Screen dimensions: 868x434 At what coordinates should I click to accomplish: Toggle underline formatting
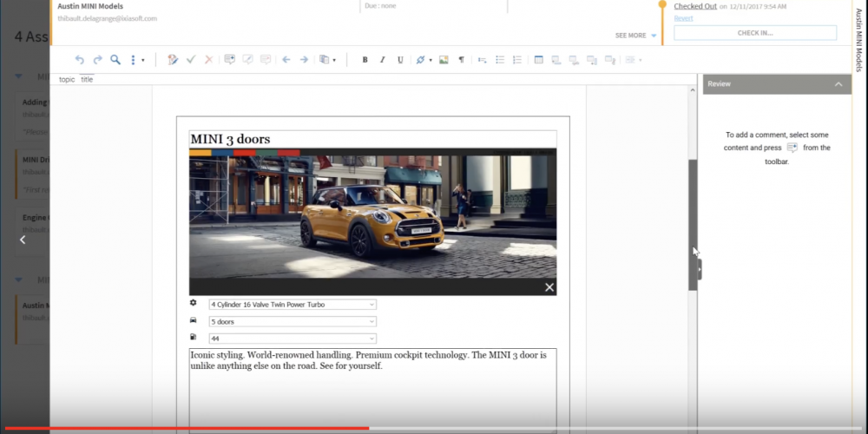[400, 60]
